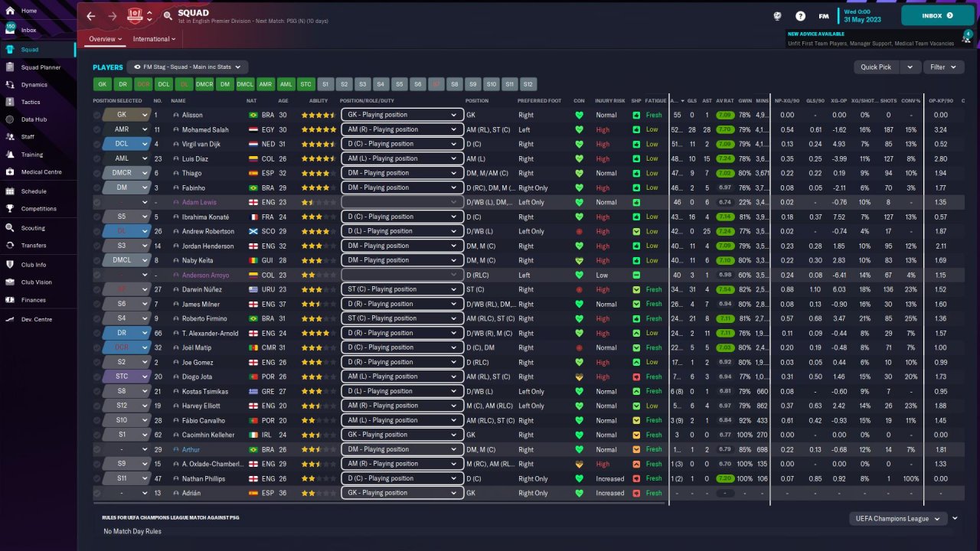Viewport: 980px width, 551px height.
Task: Expand the chevron right of UEFA Champions League
Action: pos(955,519)
